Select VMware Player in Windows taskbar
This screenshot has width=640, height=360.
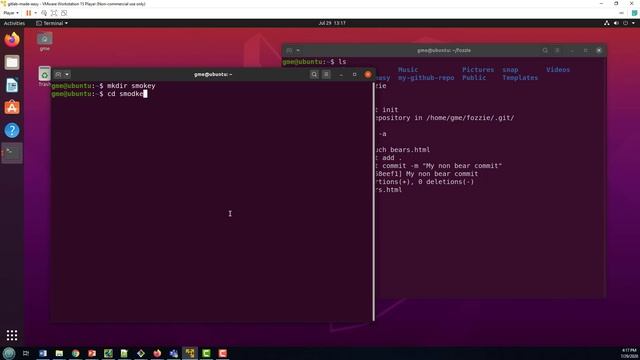pyautogui.click(x=190, y=353)
